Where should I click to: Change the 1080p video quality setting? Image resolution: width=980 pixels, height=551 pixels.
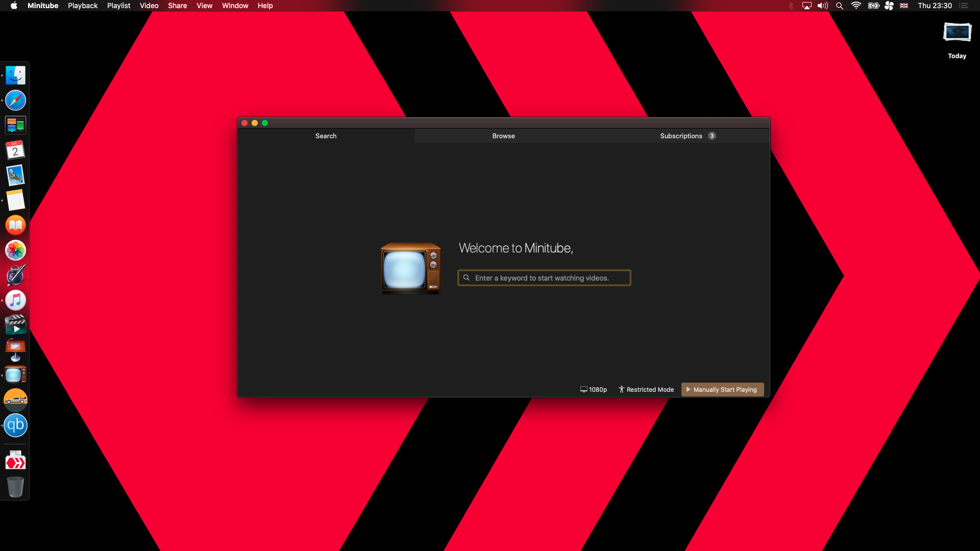point(594,390)
